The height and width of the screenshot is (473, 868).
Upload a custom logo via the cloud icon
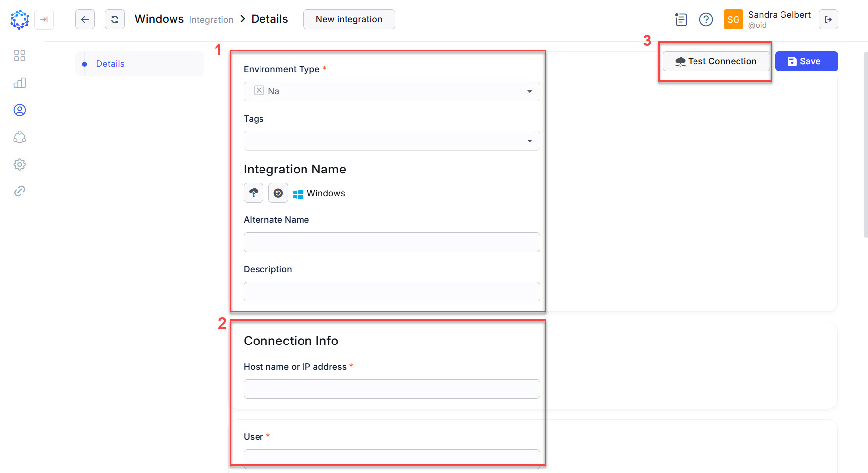click(x=253, y=193)
